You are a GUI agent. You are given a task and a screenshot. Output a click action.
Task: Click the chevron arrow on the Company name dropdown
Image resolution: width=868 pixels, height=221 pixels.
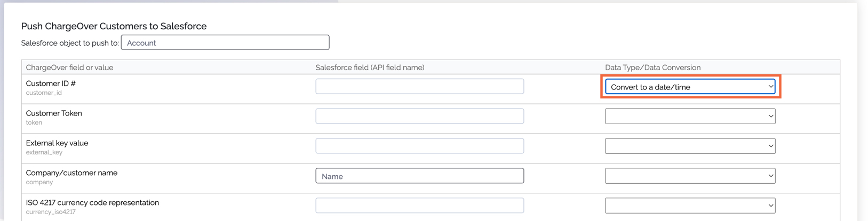(770, 176)
